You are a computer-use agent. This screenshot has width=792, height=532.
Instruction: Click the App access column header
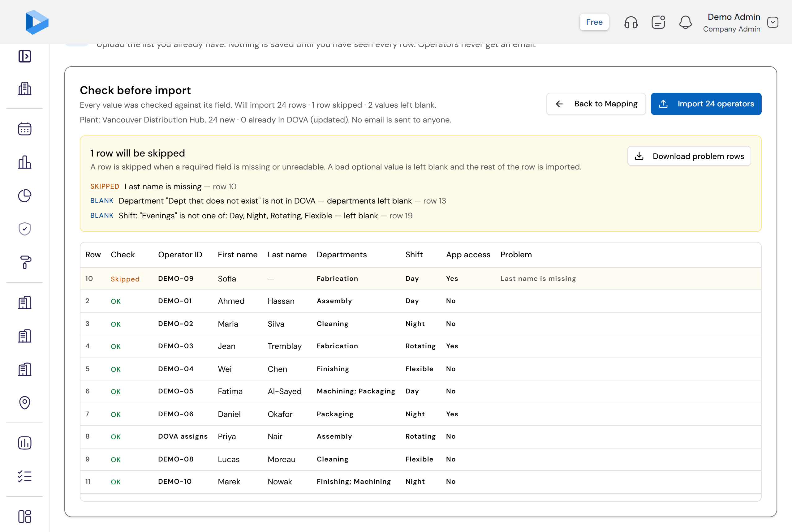[x=468, y=255]
